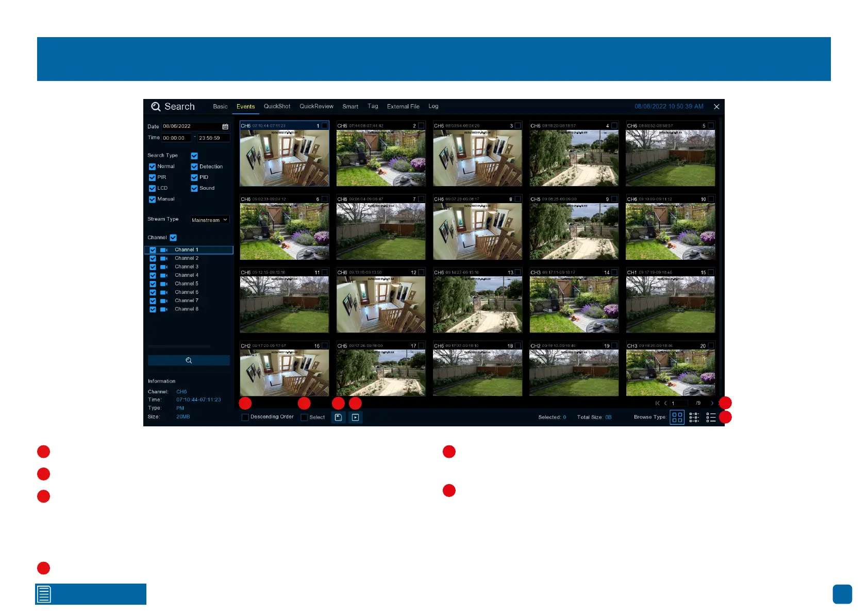The width and height of the screenshot is (868, 614).
Task: Go to the next page arrow
Action: [712, 403]
